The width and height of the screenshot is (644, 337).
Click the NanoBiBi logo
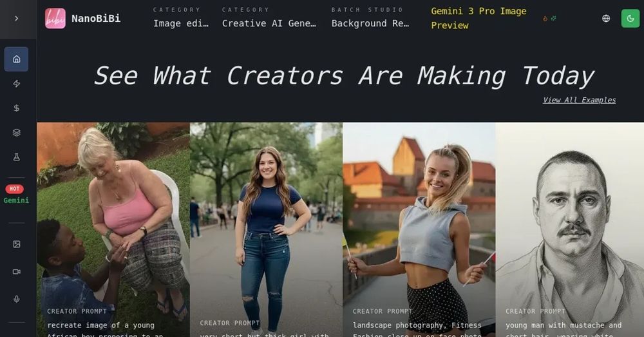(x=83, y=19)
